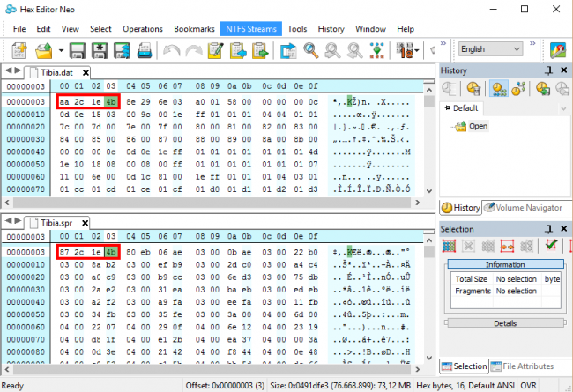This screenshot has width=573, height=392.
Task: Click the Save As floppy icon with asterisk
Action: (x=100, y=50)
